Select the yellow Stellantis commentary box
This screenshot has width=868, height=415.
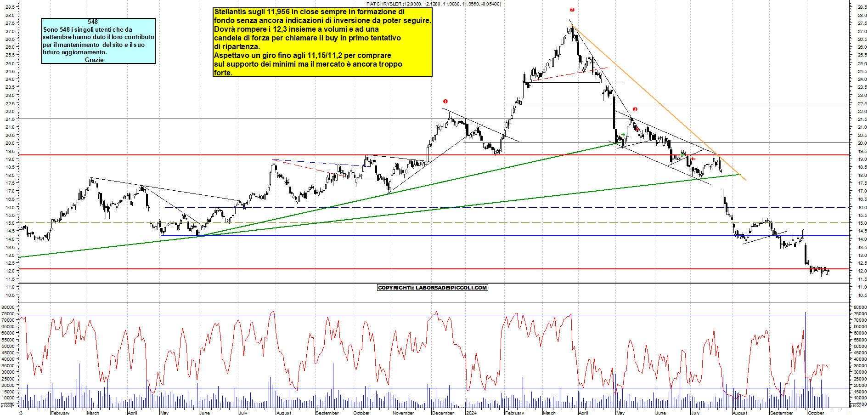pyautogui.click(x=322, y=42)
